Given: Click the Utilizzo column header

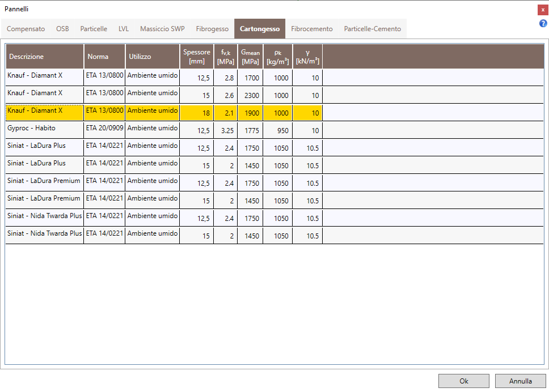Looking at the screenshot, I should pyautogui.click(x=153, y=56).
